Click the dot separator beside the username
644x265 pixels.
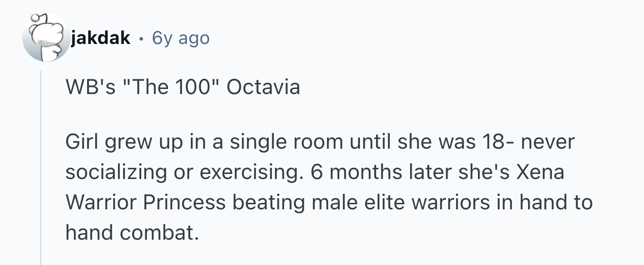[141, 38]
